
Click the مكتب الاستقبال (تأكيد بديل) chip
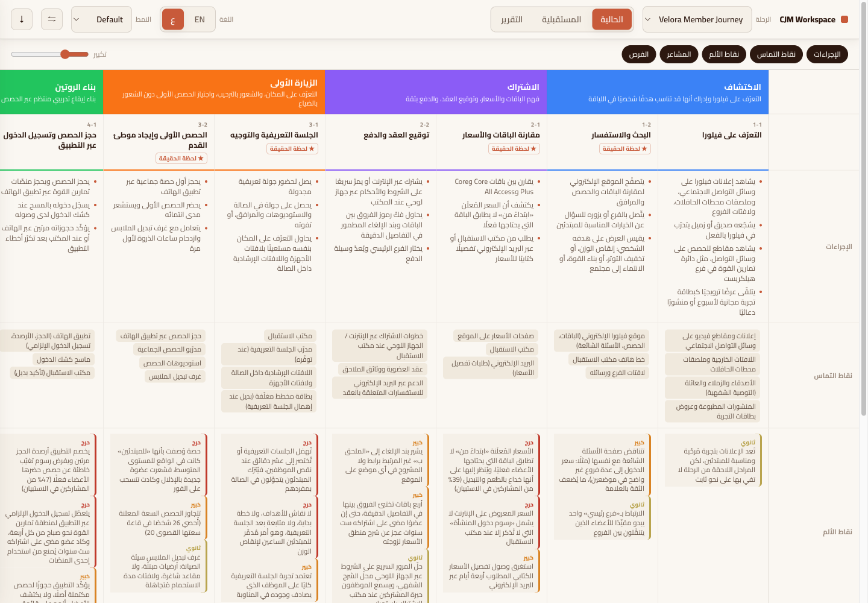[52, 373]
